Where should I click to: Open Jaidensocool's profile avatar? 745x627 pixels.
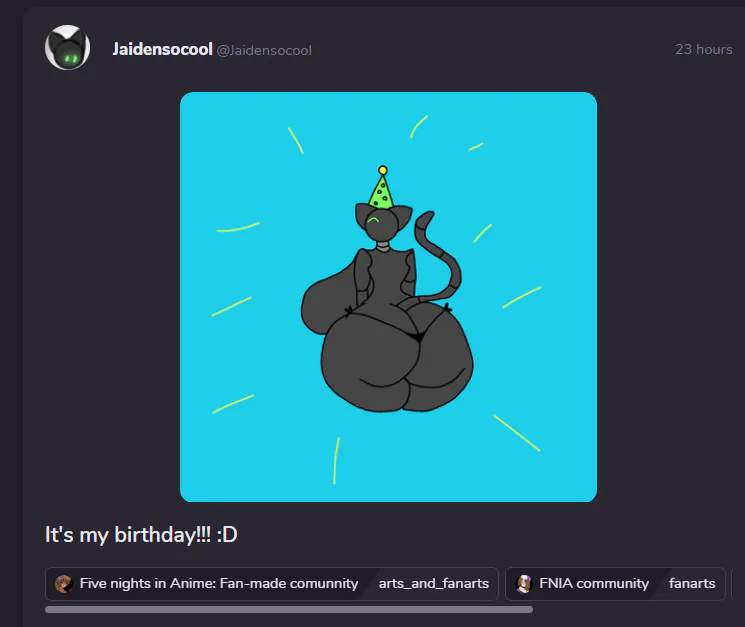[x=67, y=48]
